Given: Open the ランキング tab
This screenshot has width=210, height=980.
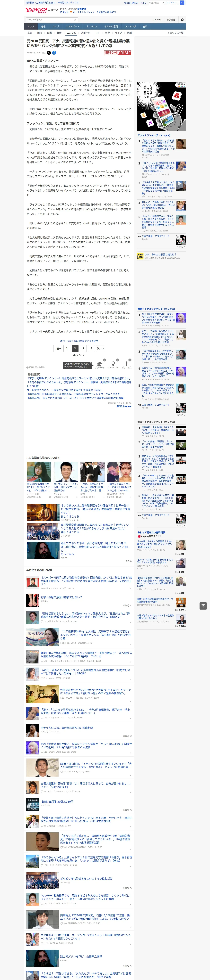Looking at the screenshot, I should [x=130, y=26].
